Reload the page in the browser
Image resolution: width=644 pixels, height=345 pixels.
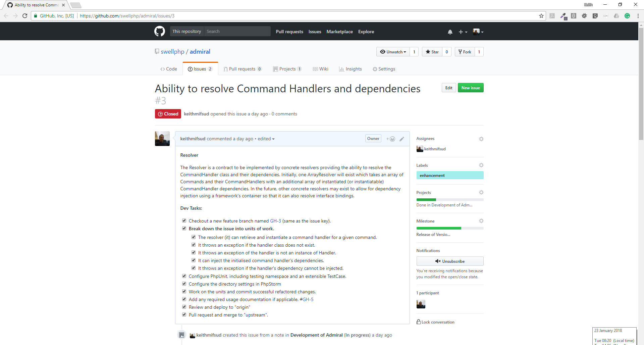pos(25,16)
